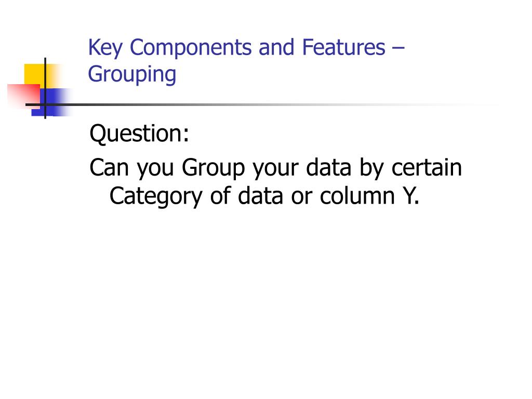This screenshot has width=532, height=399.
Task: Click the word "Features" in the title
Action: 344,47
